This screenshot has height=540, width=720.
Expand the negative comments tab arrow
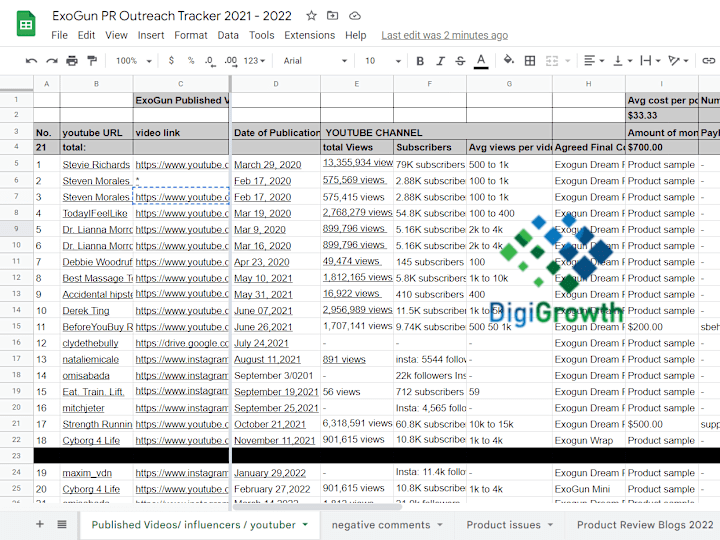point(439,524)
